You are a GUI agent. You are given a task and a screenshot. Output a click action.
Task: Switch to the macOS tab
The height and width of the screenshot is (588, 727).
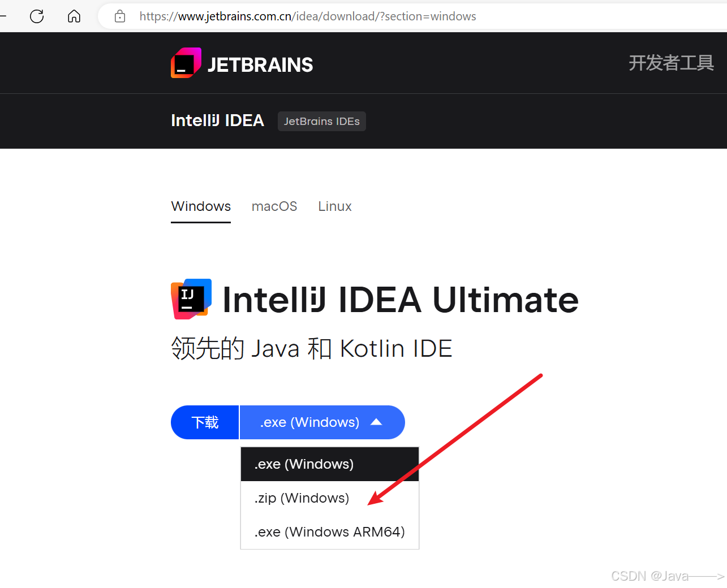coord(274,206)
